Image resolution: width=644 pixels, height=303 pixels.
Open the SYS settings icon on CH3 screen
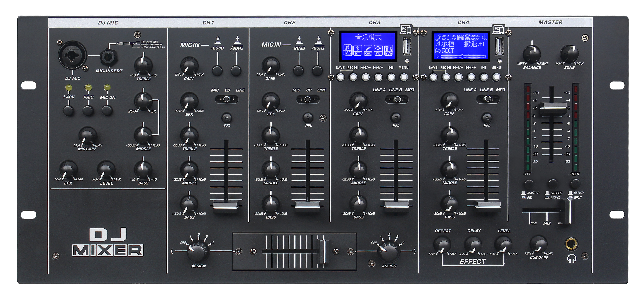pos(388,50)
